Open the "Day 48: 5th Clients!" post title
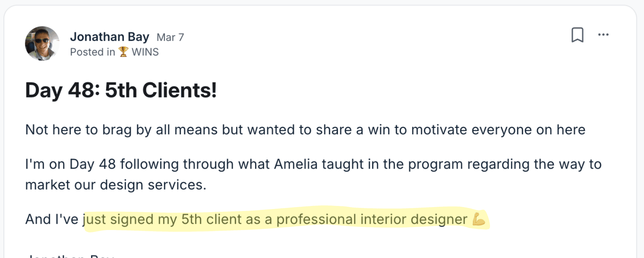 tap(121, 91)
